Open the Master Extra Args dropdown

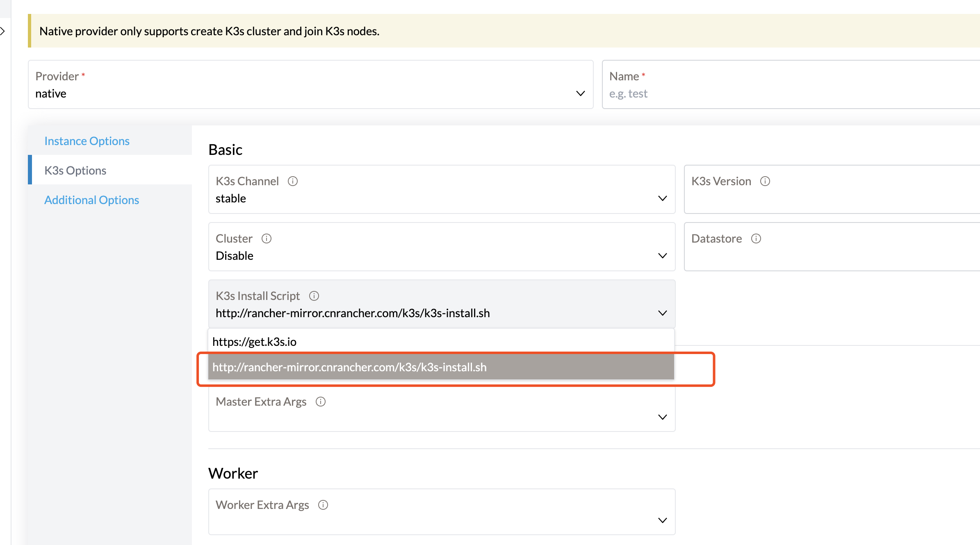pyautogui.click(x=663, y=417)
